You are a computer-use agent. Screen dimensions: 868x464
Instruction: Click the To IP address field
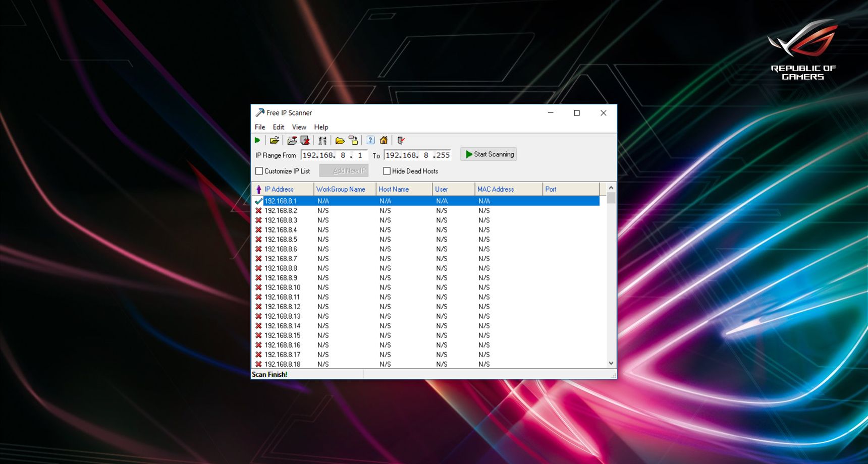[417, 155]
